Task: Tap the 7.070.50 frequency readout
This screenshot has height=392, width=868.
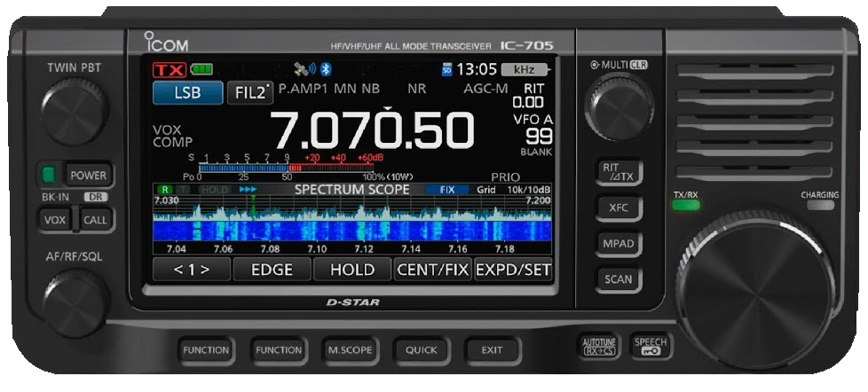Action: point(372,130)
